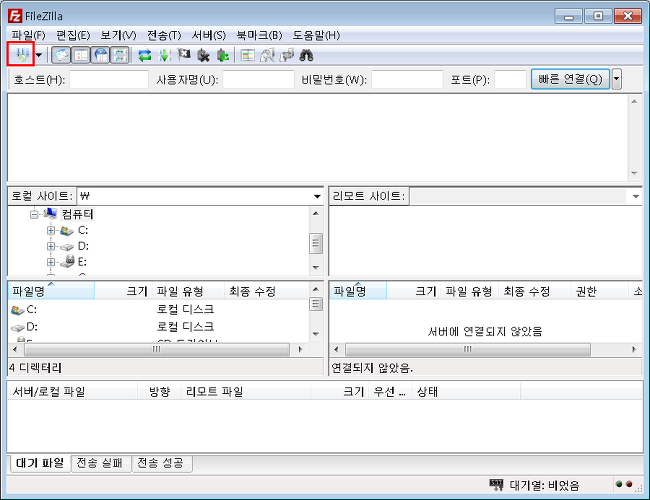
Task: Toggle directory comparison toolbar icon
Action: [267, 55]
